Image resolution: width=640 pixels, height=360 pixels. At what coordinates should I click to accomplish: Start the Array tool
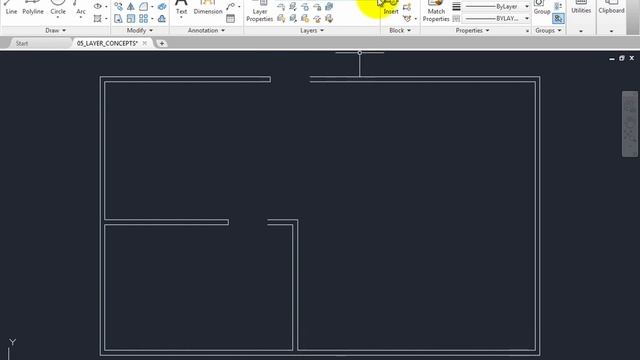click(143, 18)
